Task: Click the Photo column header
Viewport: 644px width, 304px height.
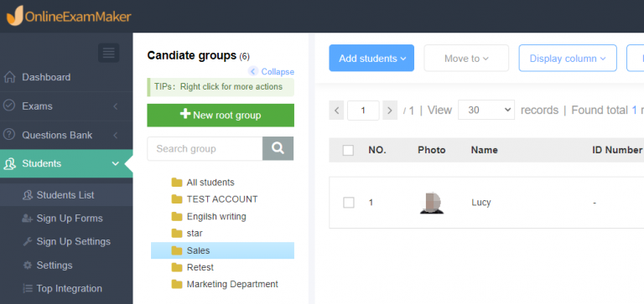Action: (x=432, y=150)
